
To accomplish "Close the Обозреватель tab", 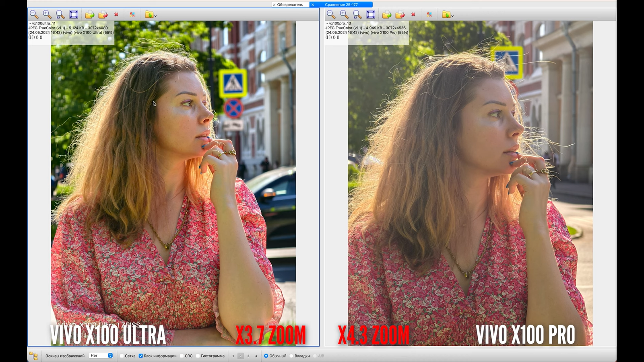I will [x=274, y=4].
